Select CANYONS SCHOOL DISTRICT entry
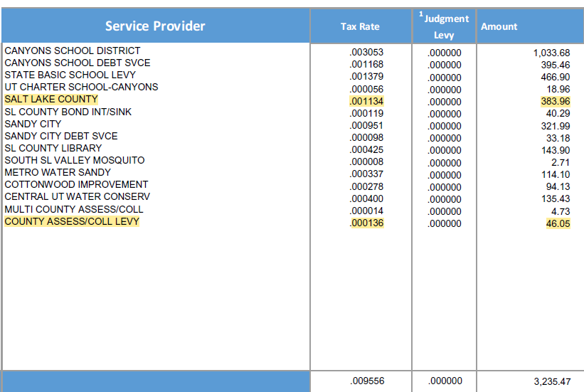Image resolution: width=584 pixels, height=392 pixels. pos(73,51)
